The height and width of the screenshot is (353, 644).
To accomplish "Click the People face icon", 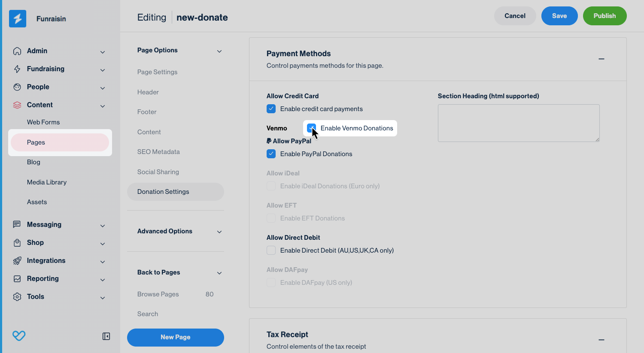I will 17,87.
